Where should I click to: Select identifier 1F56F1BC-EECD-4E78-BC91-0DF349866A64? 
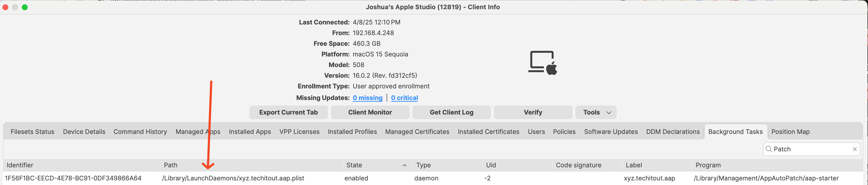click(73, 178)
